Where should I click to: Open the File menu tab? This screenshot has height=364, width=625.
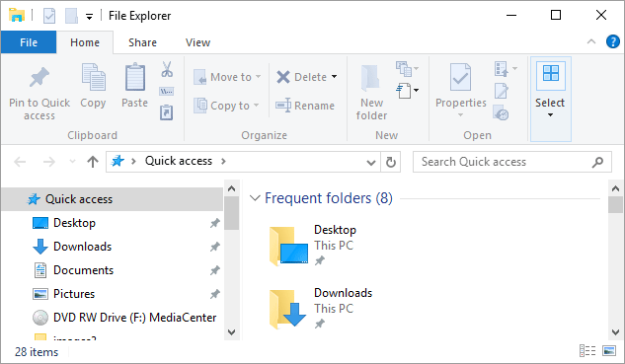pos(29,42)
